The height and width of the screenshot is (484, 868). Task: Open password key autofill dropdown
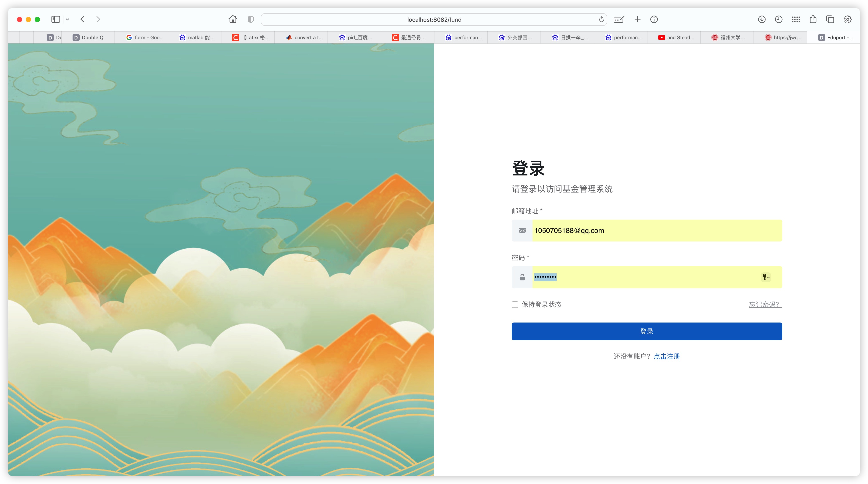tap(766, 277)
